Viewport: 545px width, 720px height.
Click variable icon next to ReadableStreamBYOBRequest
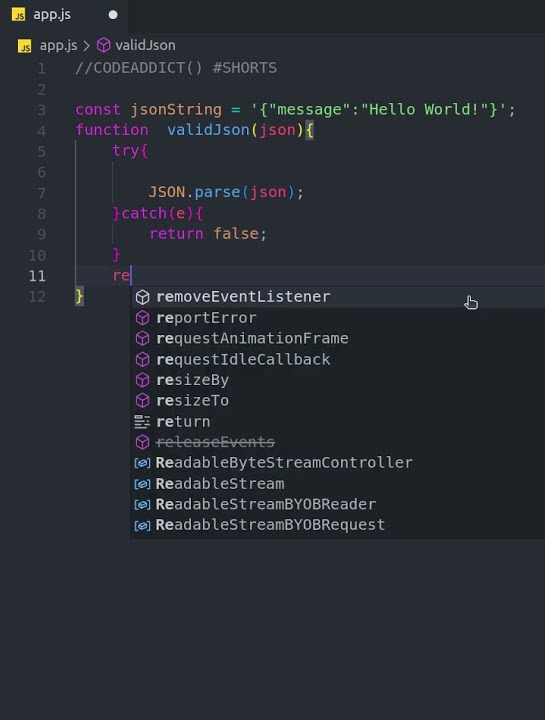coord(142,525)
